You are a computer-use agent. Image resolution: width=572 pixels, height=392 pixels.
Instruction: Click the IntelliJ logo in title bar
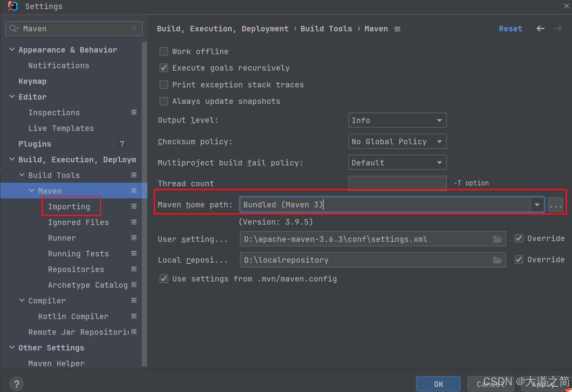13,6
